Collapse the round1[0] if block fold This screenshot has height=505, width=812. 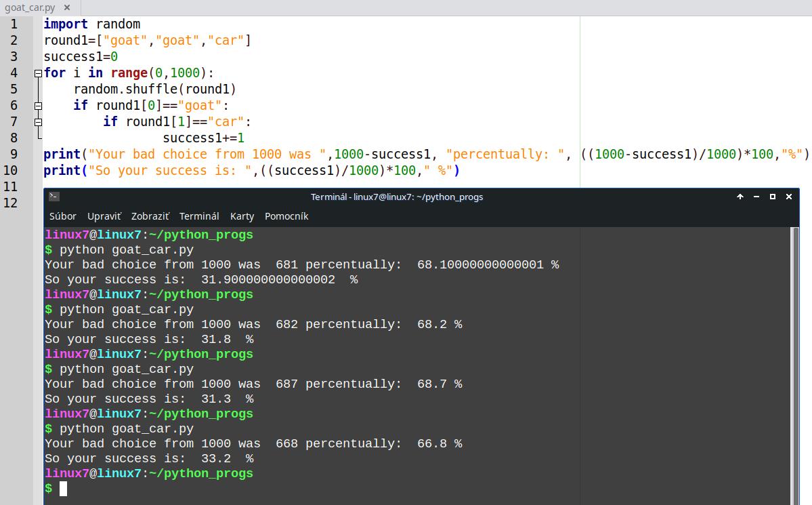(39, 106)
